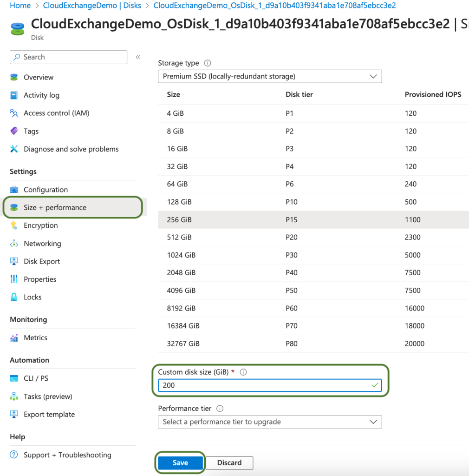469x476 pixels.
Task: Click the Overview disk icon in sidebar
Action: pos(14,77)
